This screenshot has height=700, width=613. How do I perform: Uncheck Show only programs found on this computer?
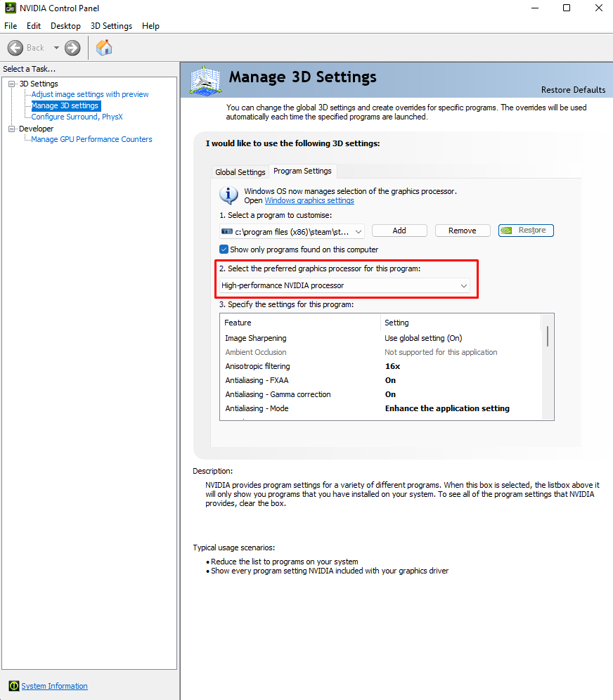(224, 249)
